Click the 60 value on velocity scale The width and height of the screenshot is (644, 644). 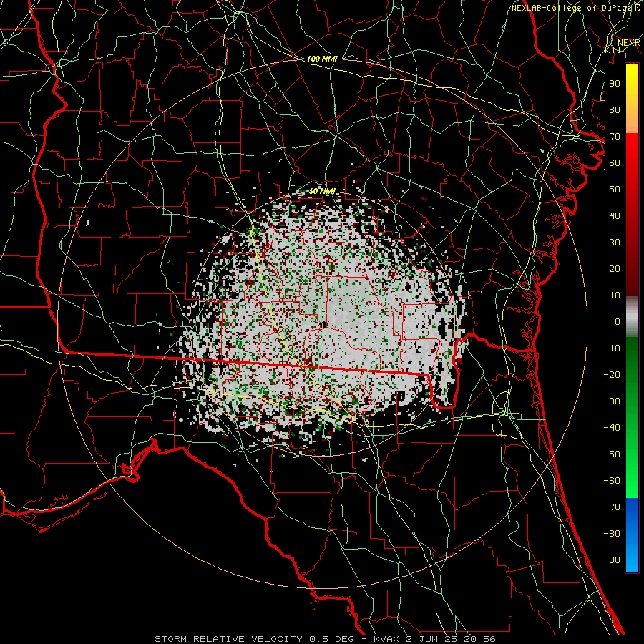(615, 163)
